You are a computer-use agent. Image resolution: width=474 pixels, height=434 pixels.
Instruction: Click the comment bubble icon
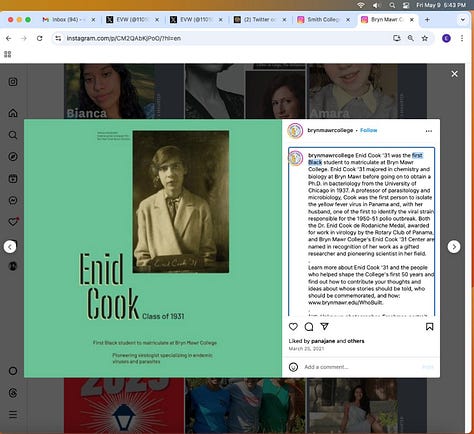click(x=309, y=327)
